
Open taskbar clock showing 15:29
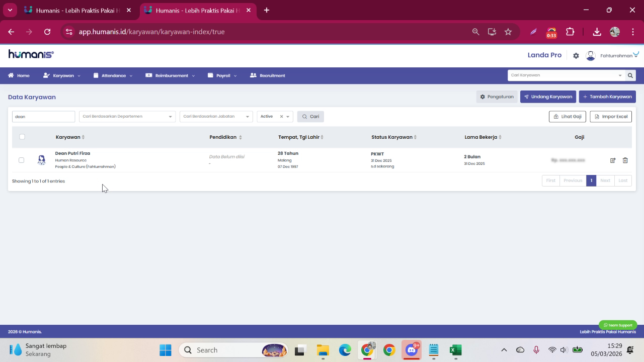(x=606, y=350)
